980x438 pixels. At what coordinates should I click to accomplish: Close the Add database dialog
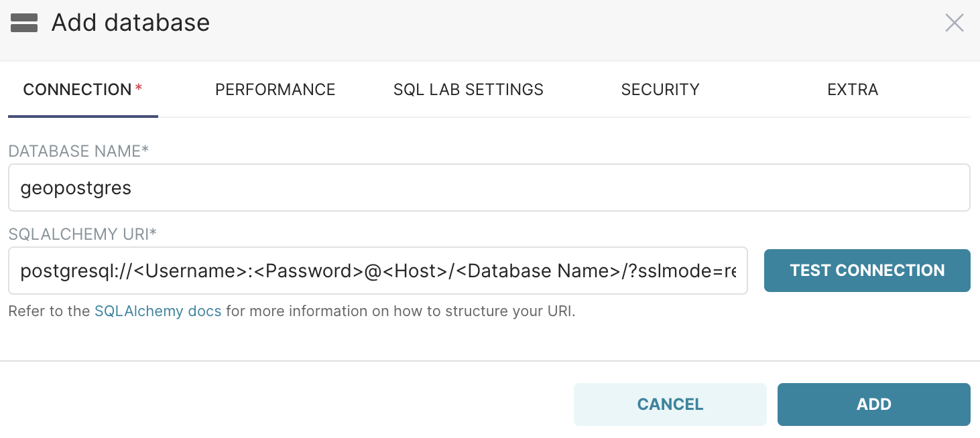tap(954, 22)
